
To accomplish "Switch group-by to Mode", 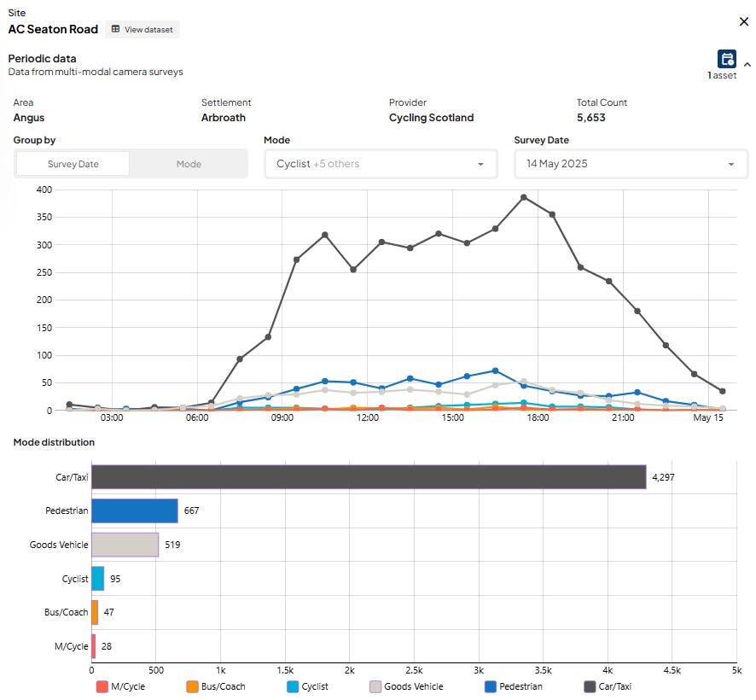I will point(189,164).
